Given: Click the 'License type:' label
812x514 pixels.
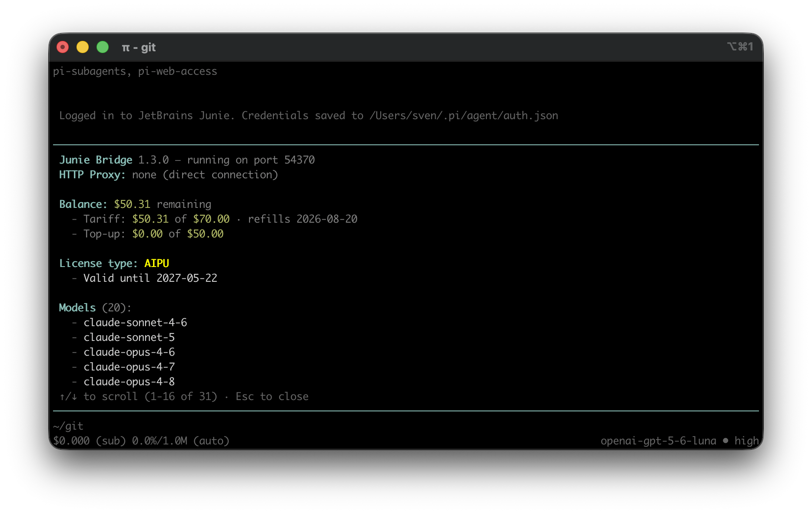Looking at the screenshot, I should [98, 264].
